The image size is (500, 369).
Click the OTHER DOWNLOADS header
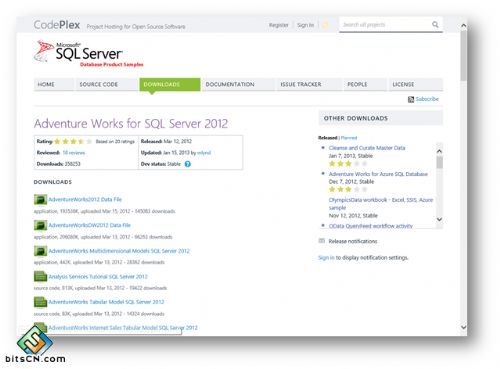(381, 118)
